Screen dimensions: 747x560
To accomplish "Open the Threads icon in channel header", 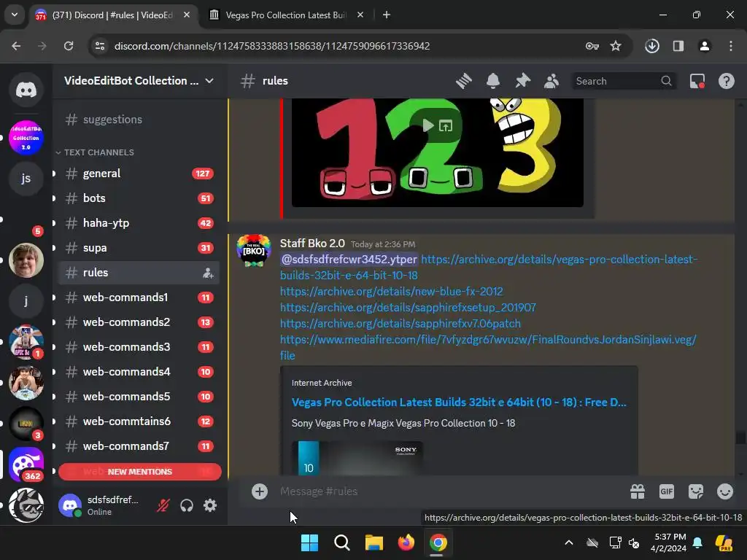I will click(463, 81).
